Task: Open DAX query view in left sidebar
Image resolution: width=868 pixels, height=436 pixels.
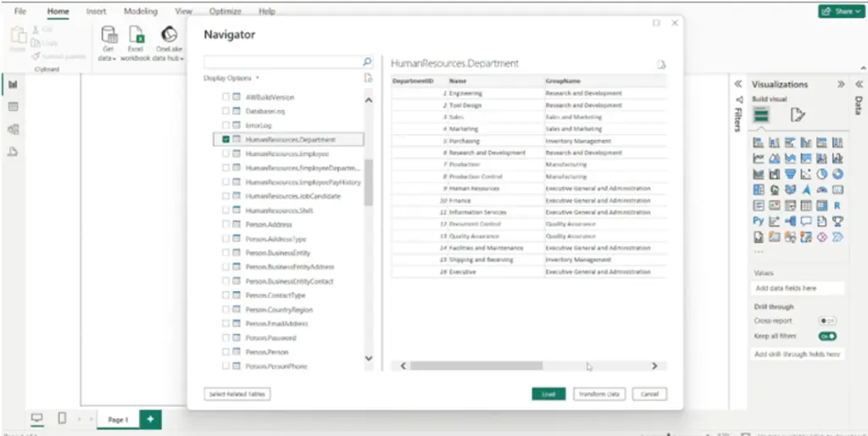Action: [x=13, y=152]
